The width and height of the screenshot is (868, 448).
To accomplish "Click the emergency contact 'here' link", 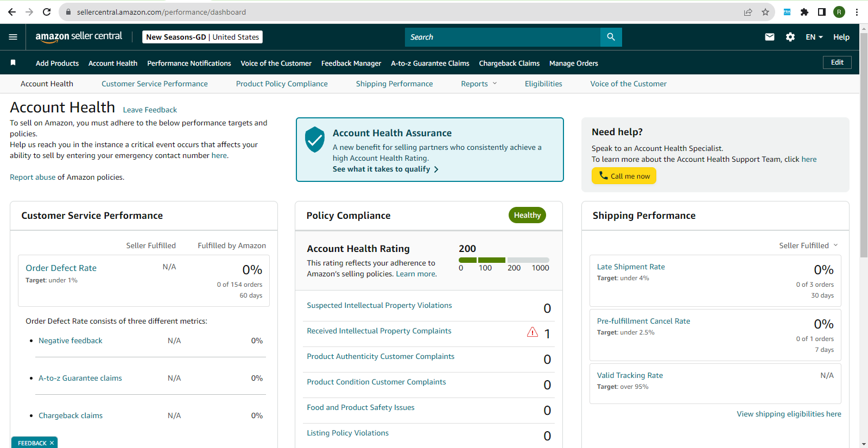I will pos(219,155).
